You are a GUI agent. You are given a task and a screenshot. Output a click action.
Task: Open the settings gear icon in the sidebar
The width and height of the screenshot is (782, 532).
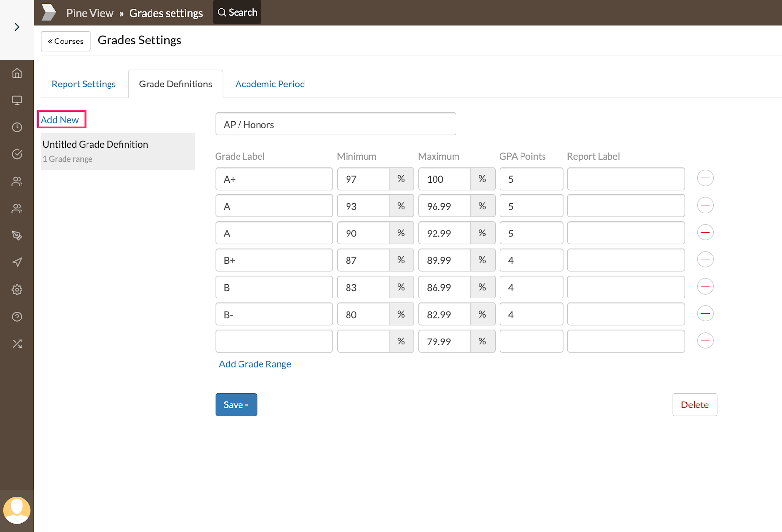coord(17,290)
